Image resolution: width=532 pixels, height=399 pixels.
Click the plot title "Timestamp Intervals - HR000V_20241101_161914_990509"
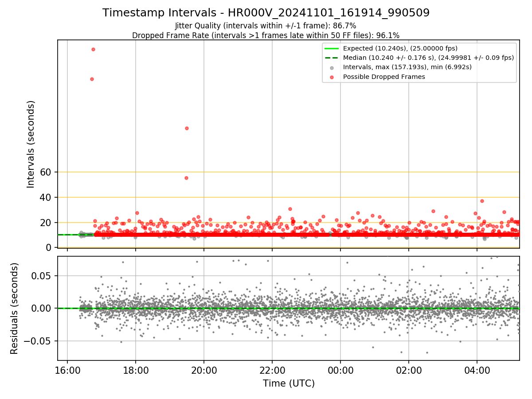[x=266, y=13]
